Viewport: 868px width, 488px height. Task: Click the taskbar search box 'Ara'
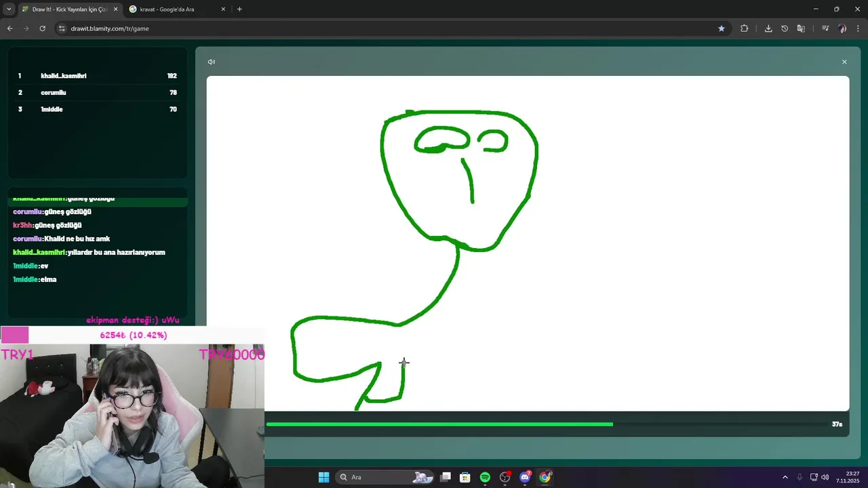tap(385, 477)
